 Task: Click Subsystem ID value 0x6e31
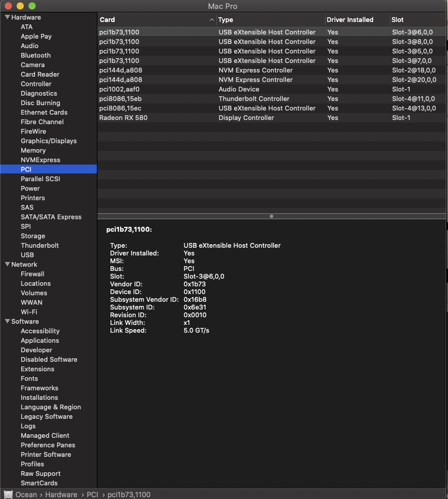click(x=195, y=307)
